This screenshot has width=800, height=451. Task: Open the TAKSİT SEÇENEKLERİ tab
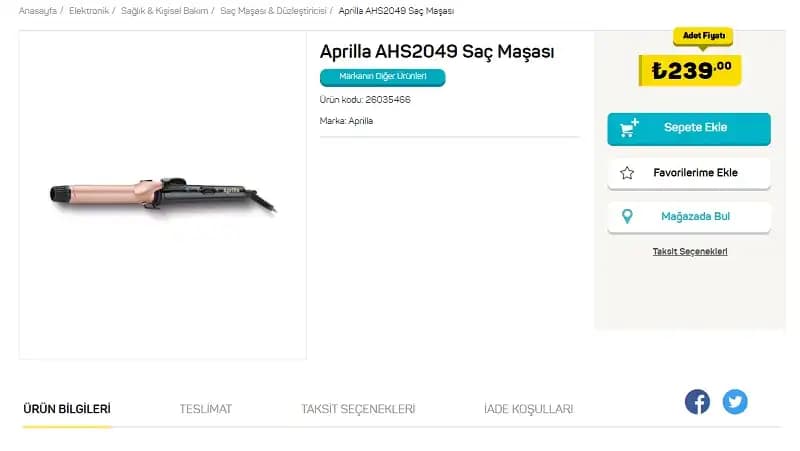click(358, 409)
